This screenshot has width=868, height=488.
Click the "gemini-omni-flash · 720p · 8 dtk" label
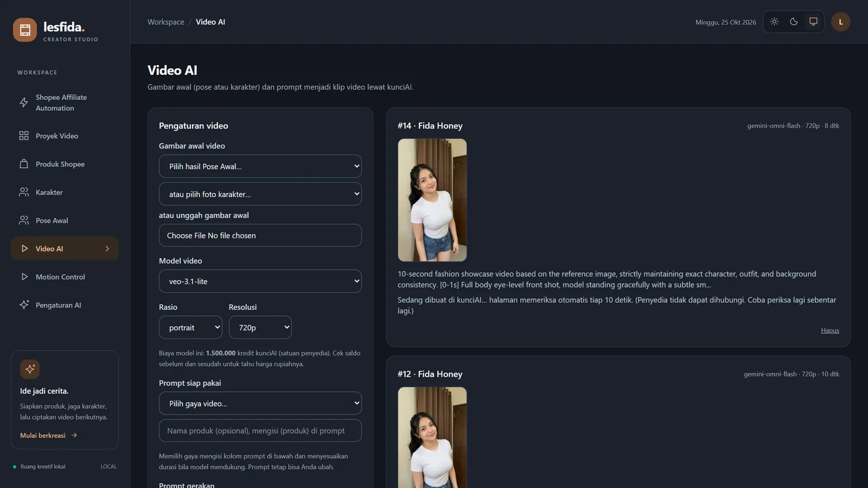pyautogui.click(x=793, y=126)
